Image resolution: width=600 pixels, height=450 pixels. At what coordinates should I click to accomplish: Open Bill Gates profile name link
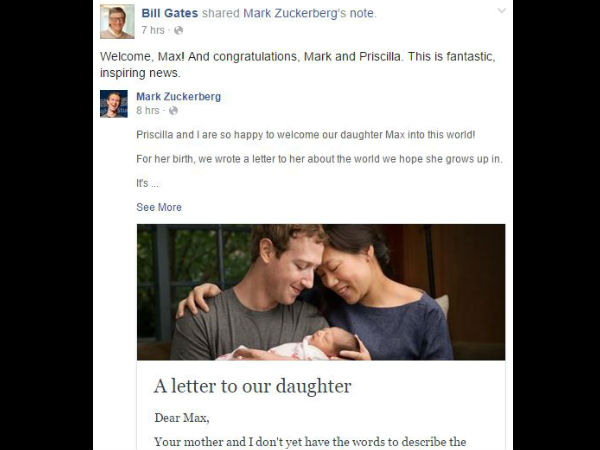coord(170,13)
